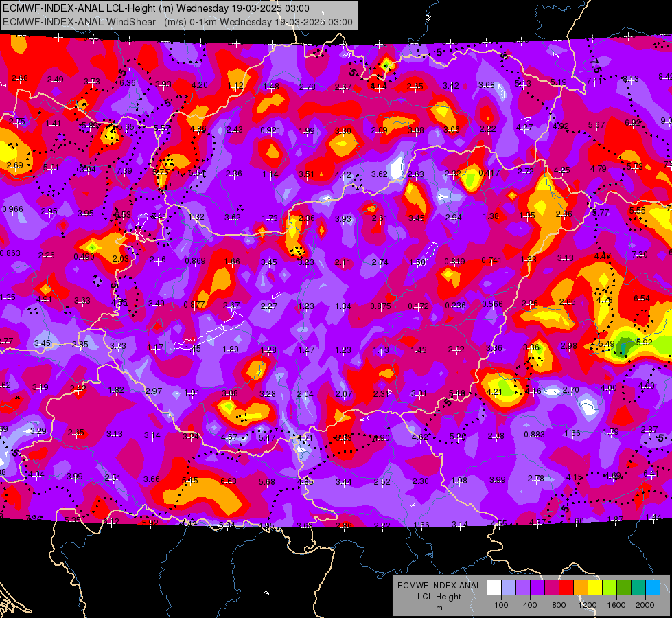
Task: Click the red swatch in the legend
Action: (566, 588)
